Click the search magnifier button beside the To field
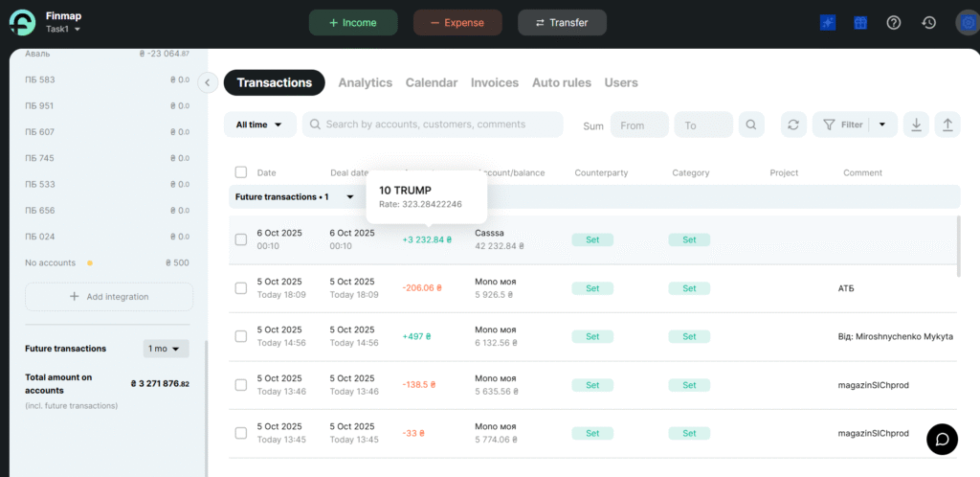Image resolution: width=980 pixels, height=477 pixels. pyautogui.click(x=752, y=125)
